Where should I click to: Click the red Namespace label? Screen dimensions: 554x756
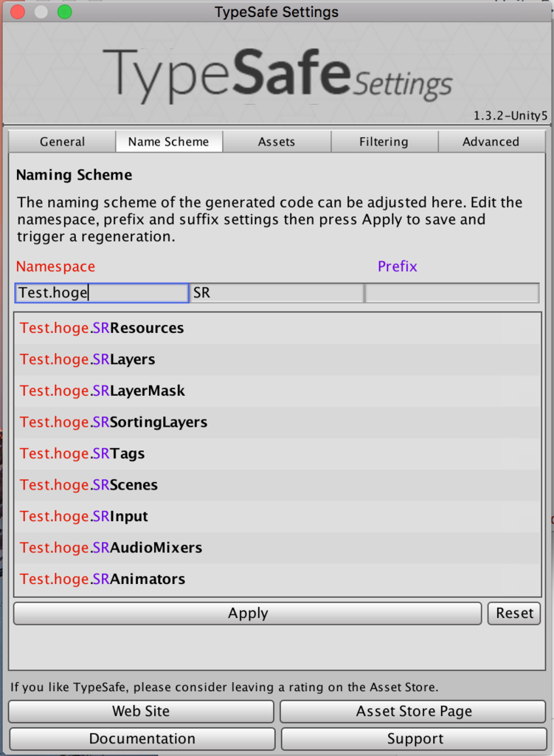(56, 267)
